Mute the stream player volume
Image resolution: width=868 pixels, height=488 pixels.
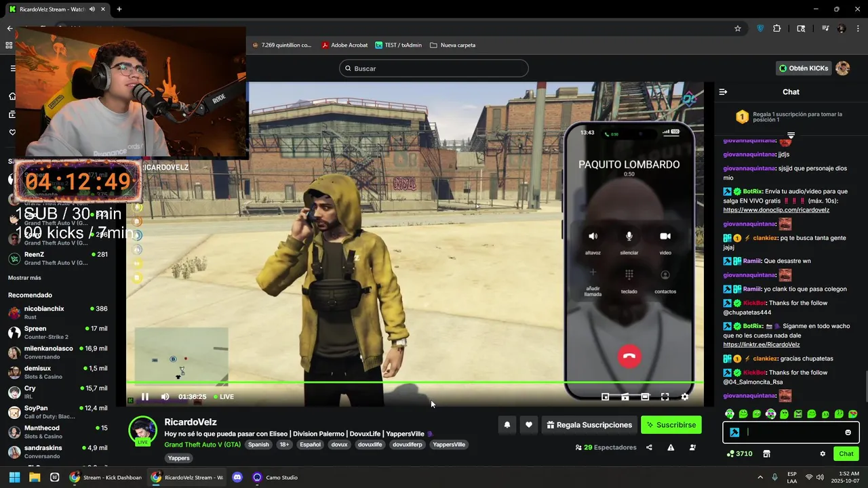pos(165,396)
